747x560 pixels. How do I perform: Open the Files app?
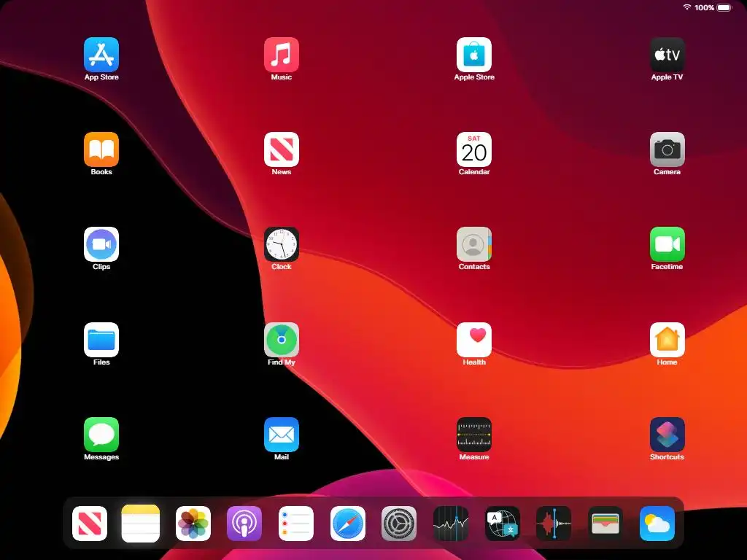tap(101, 340)
